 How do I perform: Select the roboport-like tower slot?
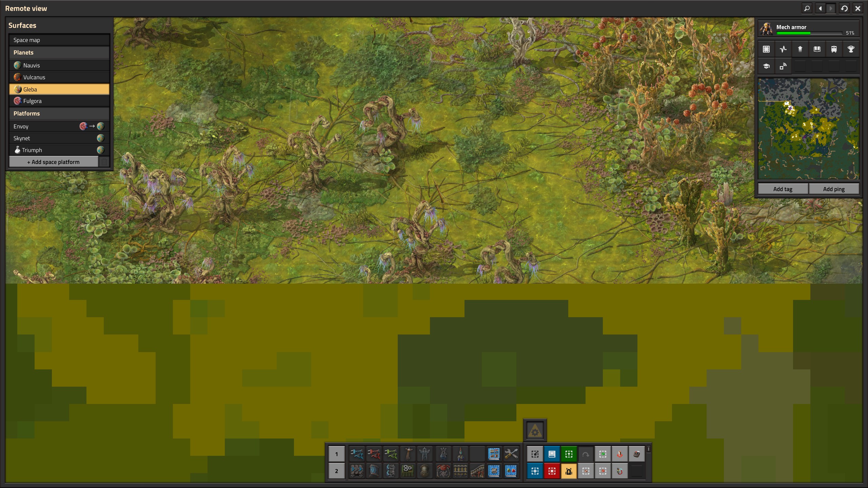pyautogui.click(x=460, y=454)
